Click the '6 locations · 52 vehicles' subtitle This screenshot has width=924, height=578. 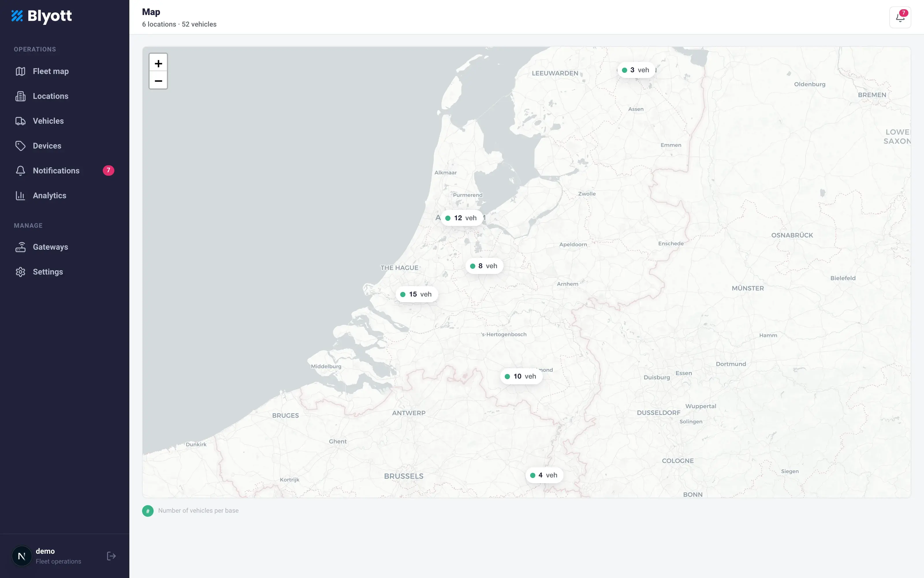click(x=179, y=25)
